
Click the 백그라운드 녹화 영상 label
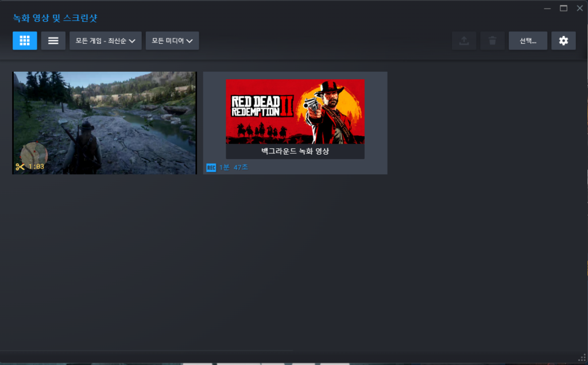[295, 152]
